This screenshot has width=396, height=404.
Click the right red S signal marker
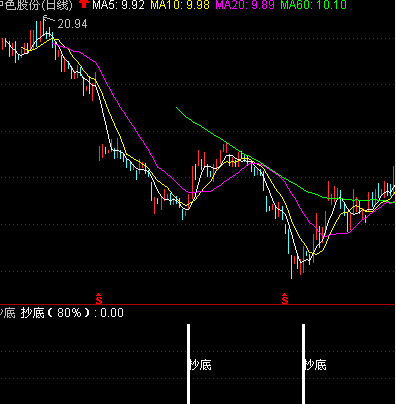[x=285, y=299]
